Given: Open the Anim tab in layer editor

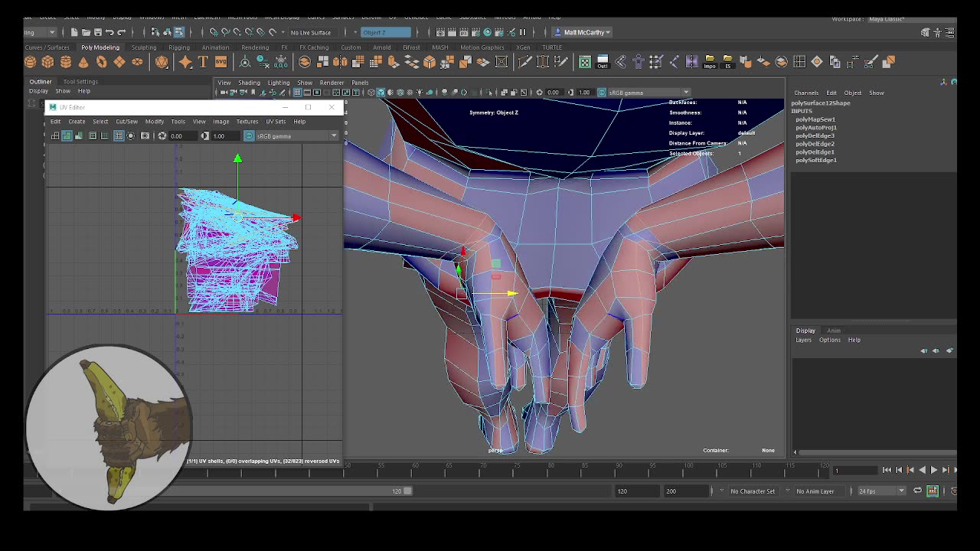Looking at the screenshot, I should point(834,331).
